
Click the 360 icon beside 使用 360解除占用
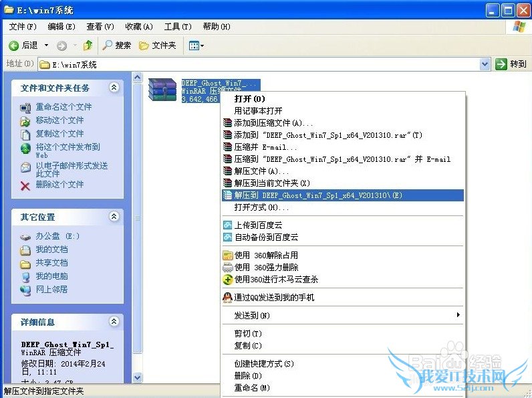point(227,255)
